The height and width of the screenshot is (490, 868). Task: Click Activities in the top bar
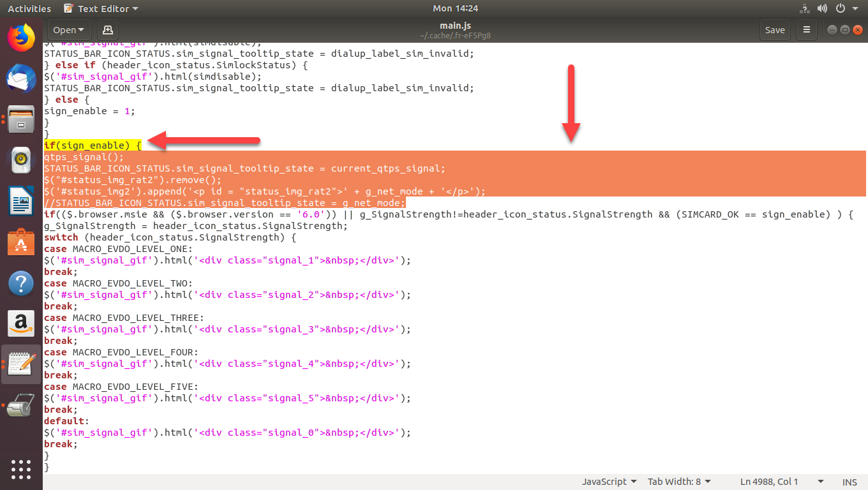(x=29, y=8)
